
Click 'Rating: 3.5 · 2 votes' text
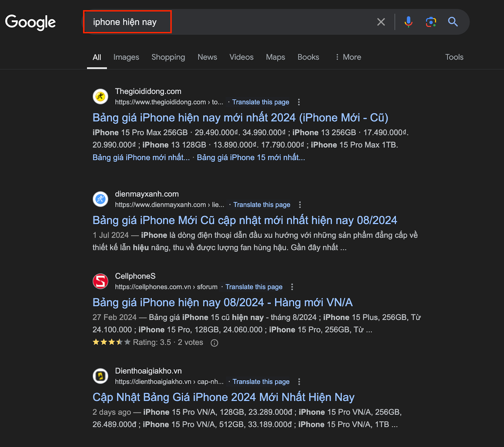pos(168,342)
